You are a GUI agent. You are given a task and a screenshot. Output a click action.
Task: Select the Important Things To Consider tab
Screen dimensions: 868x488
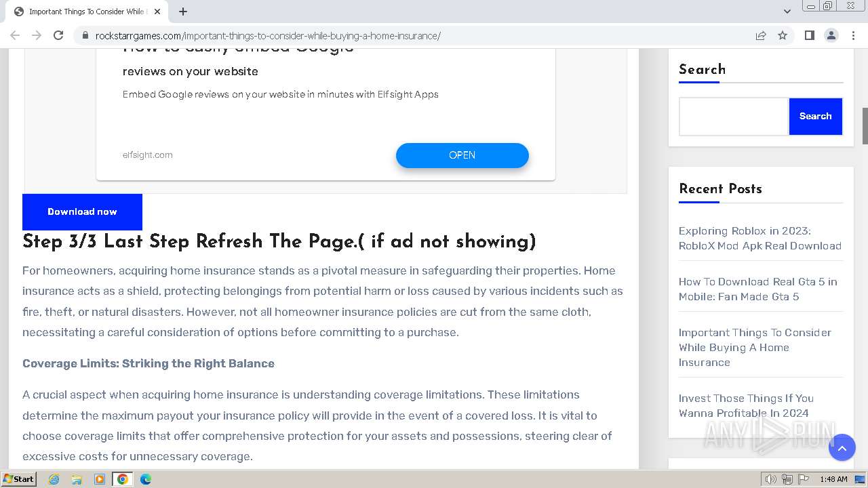point(87,12)
